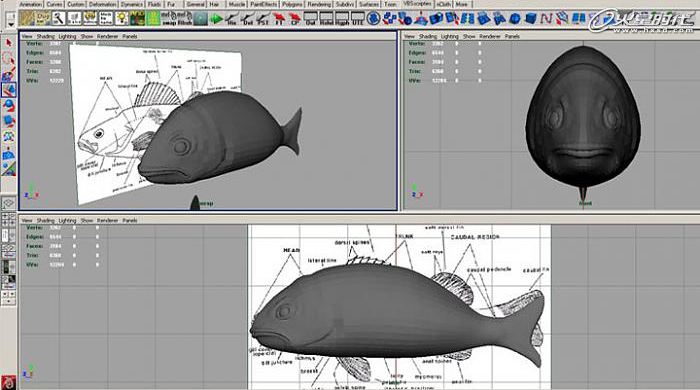Switch to the Scale tool
The width and height of the screenshot is (700, 390).
click(x=8, y=121)
